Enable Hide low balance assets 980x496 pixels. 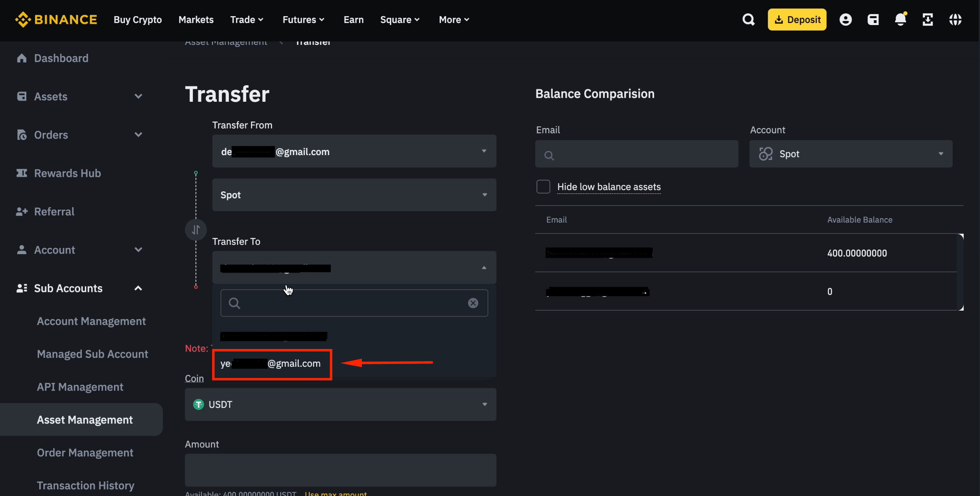tap(543, 187)
